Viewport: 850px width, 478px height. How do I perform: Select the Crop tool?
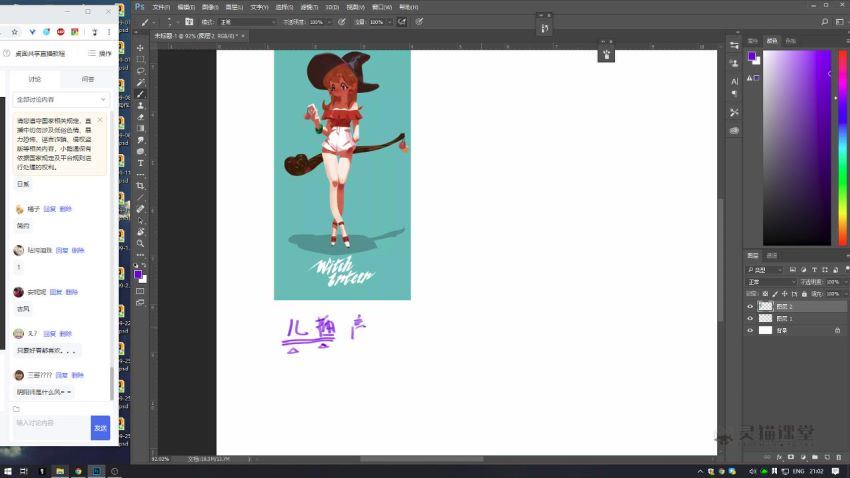[140, 186]
